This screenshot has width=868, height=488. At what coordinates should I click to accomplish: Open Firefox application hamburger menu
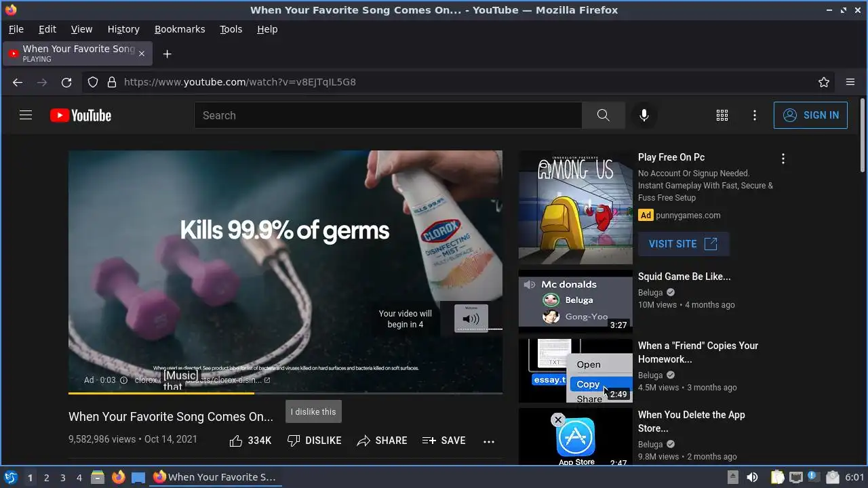click(x=850, y=82)
